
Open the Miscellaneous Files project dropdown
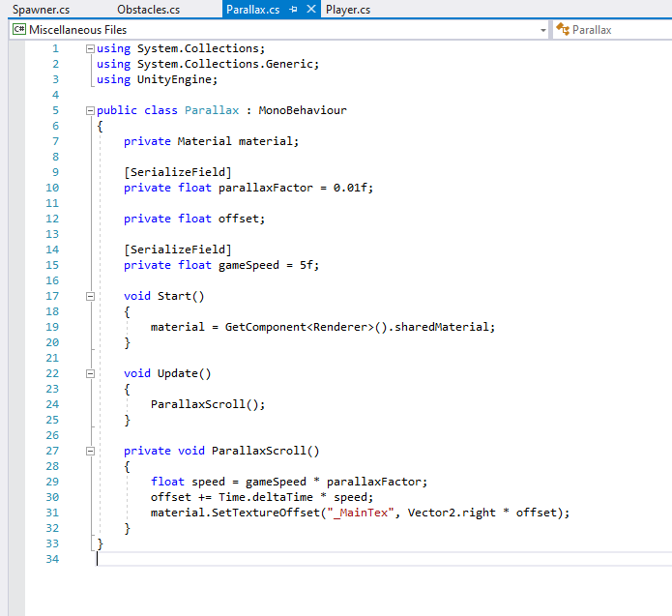542,30
